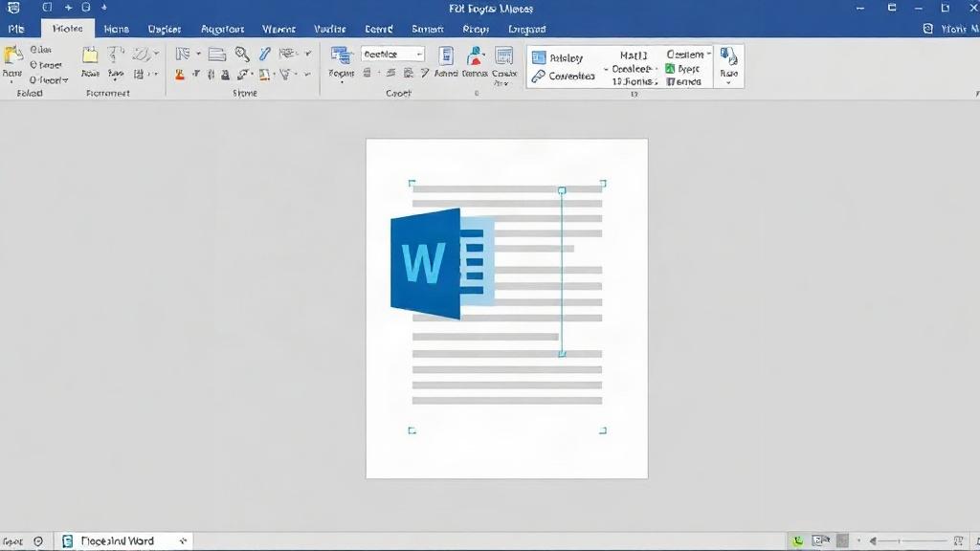Click the orange highlight icon in second ribbon row
The width and height of the screenshot is (980, 551).
pos(179,75)
